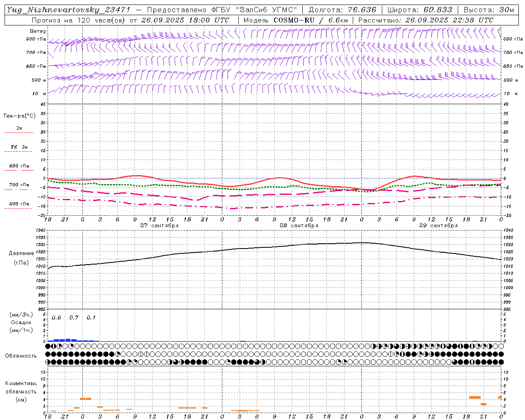Click the 'Давление' pressure panel label
The width and height of the screenshot is (525, 420).
click(21, 253)
